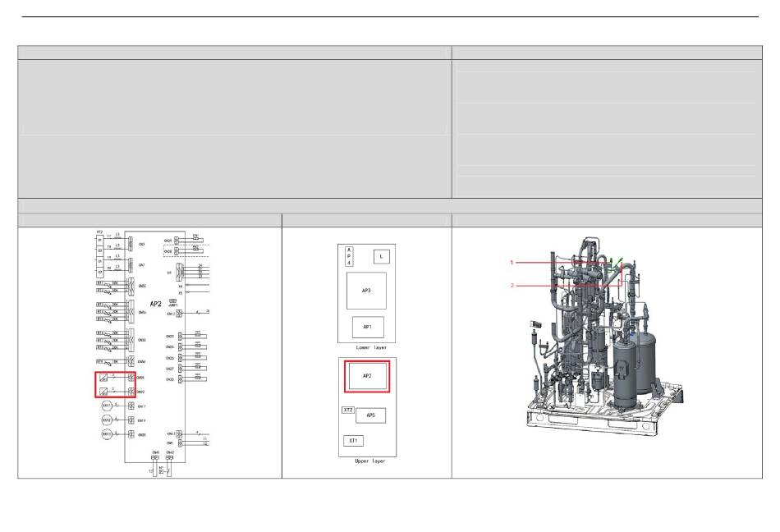Click callout number 2 on 3D unit
The width and height of the screenshot is (780, 532).
(x=512, y=285)
